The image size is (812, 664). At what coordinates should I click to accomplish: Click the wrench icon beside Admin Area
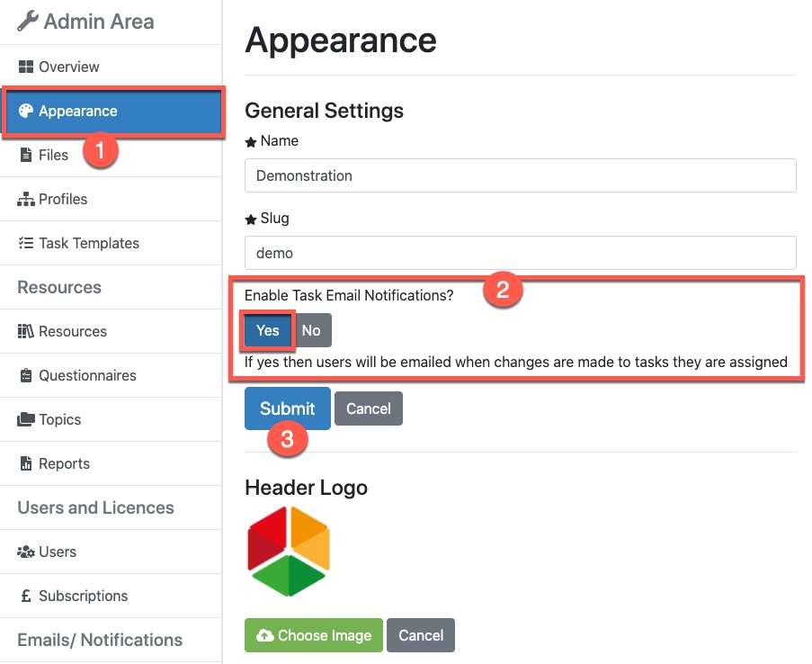28,22
